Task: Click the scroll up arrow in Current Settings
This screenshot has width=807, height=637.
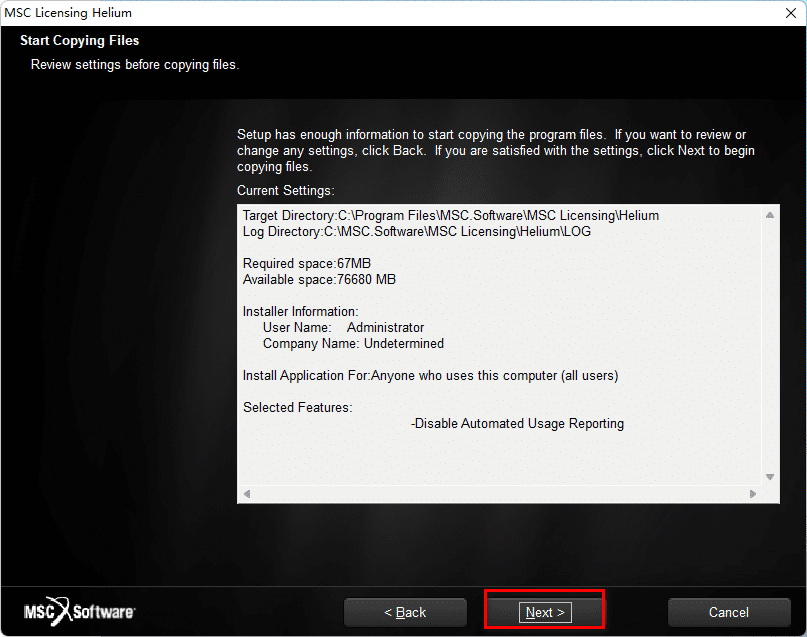Action: click(770, 215)
